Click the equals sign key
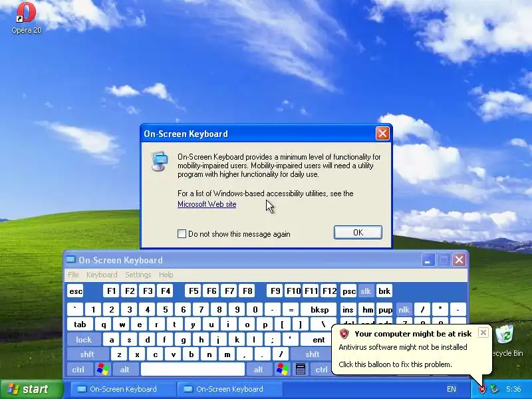The width and height of the screenshot is (532, 399). coord(291,310)
